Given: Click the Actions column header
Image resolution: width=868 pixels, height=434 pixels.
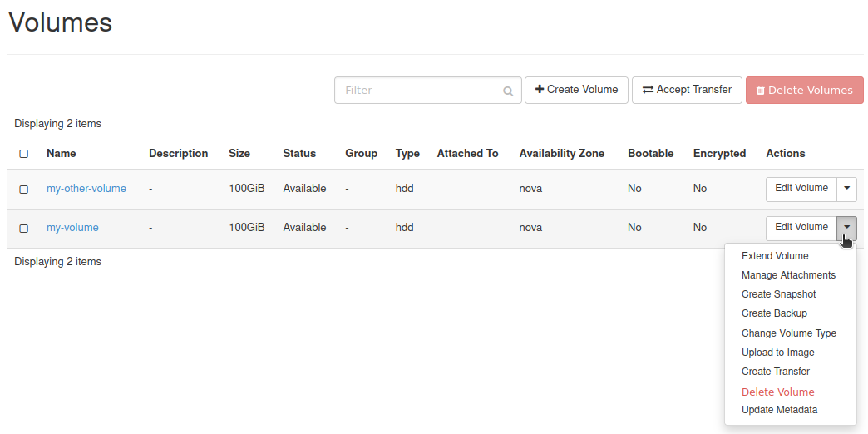Looking at the screenshot, I should [x=786, y=153].
